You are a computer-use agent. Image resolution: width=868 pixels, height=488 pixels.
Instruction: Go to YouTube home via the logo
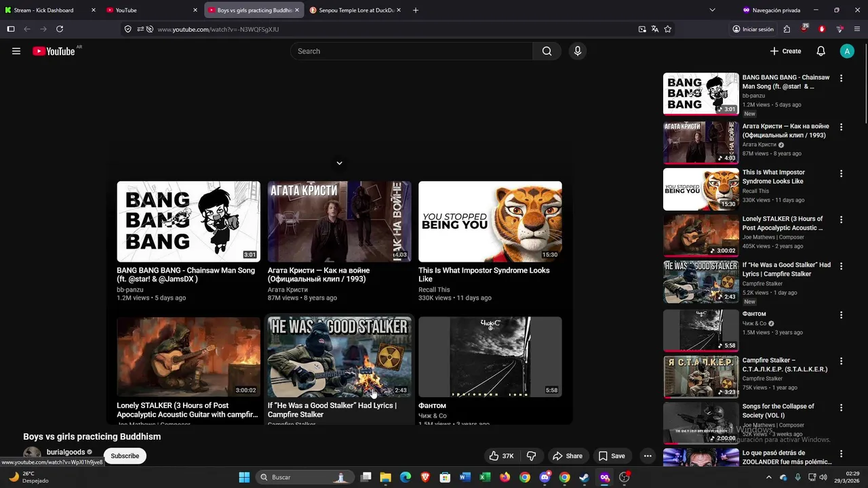(x=54, y=51)
